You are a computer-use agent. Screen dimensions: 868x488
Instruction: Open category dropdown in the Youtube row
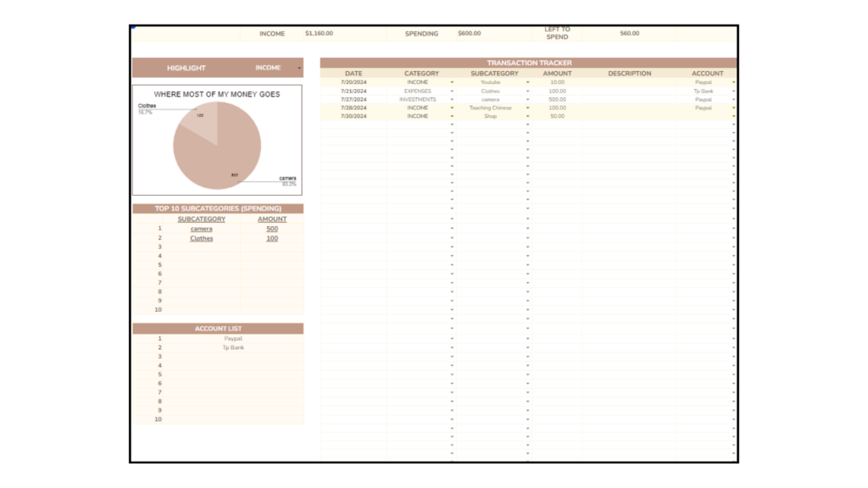point(452,82)
